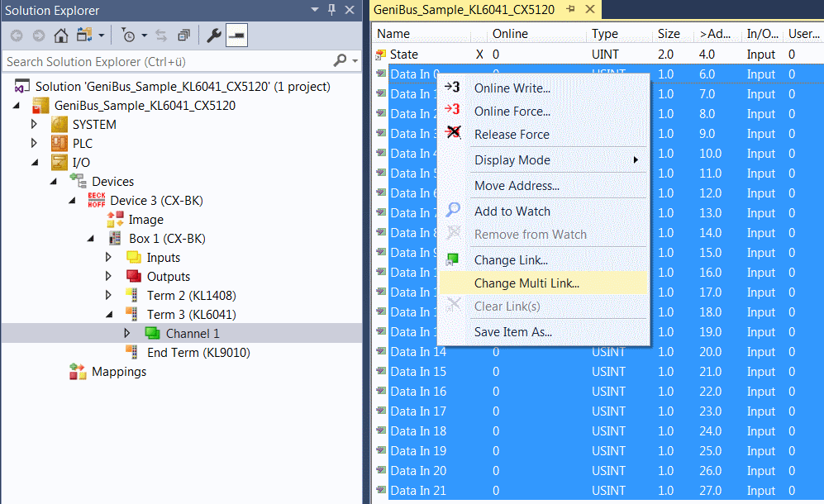
Task: Open the Switch Views dropdown arrow
Action: 102,36
